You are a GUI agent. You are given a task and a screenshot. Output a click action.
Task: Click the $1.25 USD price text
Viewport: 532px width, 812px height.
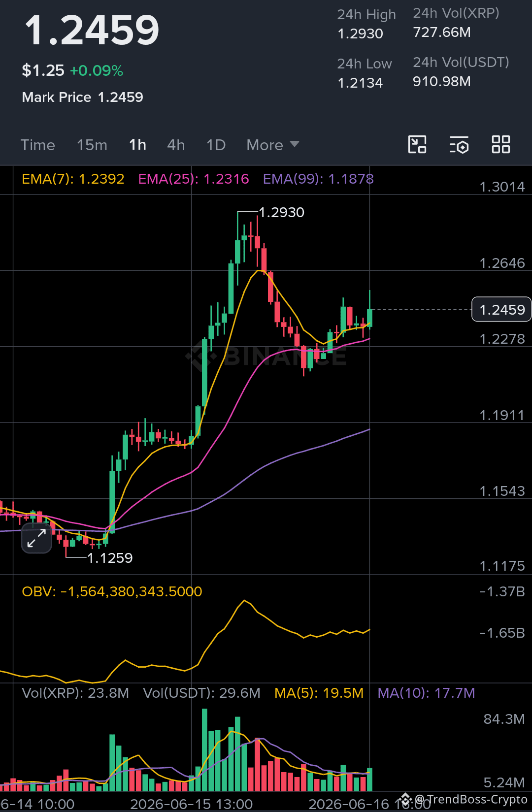(x=43, y=70)
